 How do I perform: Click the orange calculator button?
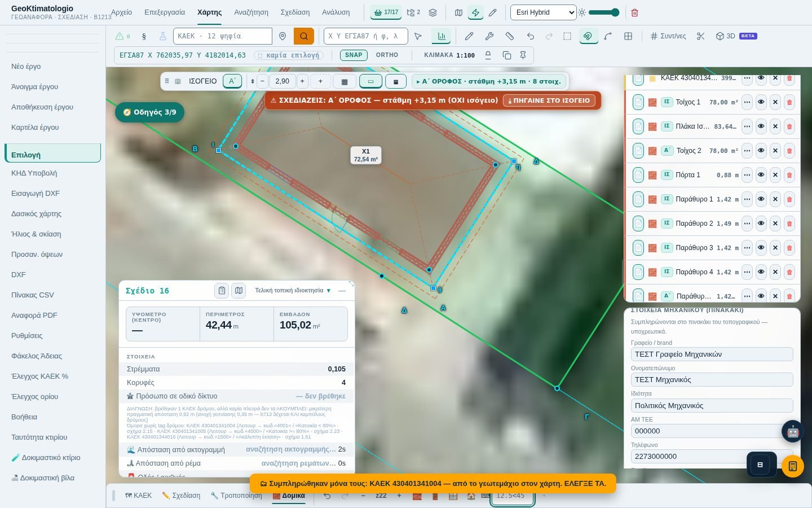(x=793, y=466)
